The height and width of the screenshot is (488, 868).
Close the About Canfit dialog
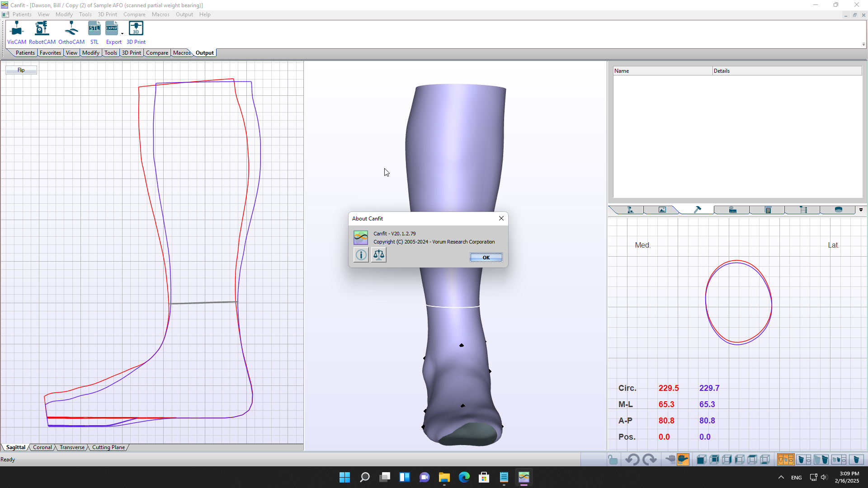501,218
